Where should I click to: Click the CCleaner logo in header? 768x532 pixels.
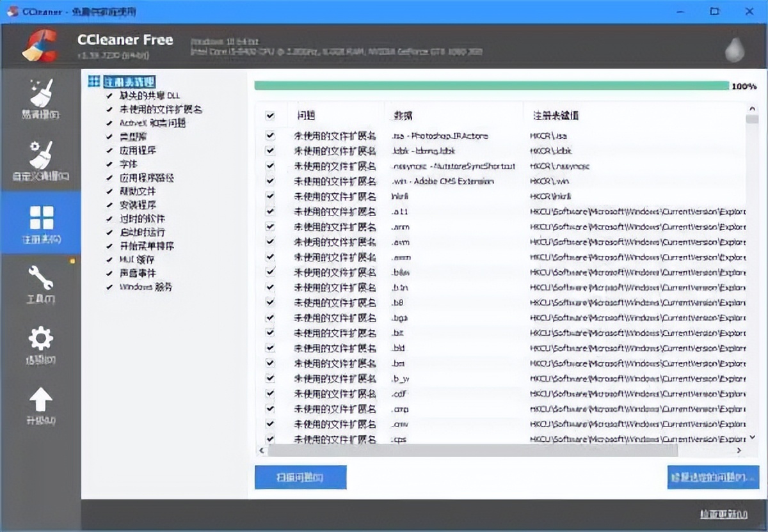(40, 46)
